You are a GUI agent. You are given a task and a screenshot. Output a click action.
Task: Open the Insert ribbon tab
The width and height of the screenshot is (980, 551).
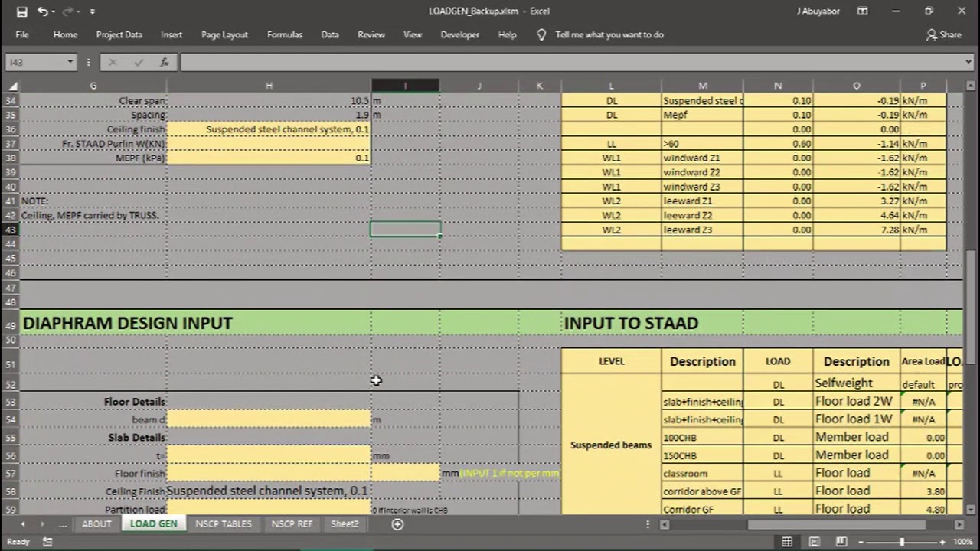tap(171, 34)
